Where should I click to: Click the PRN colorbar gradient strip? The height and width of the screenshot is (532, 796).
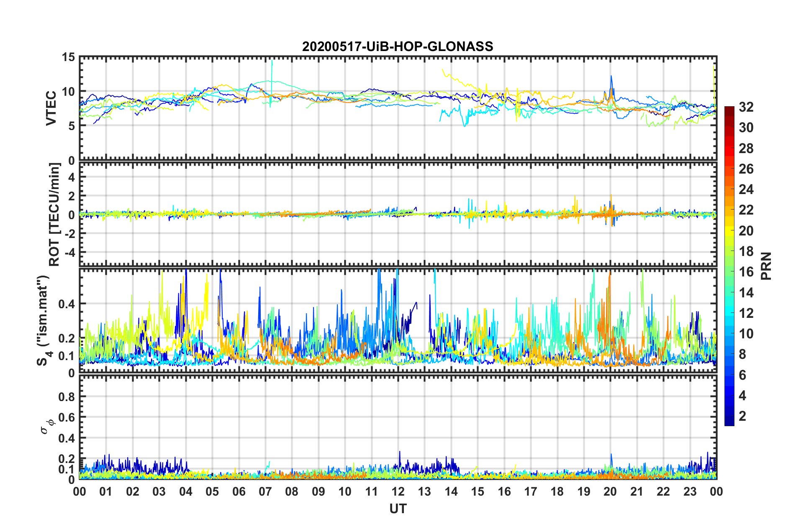tap(729, 266)
